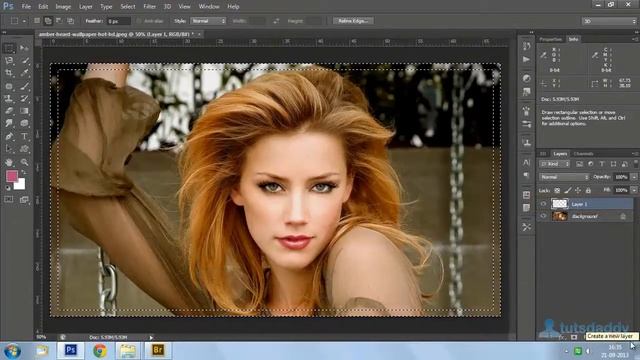640x360 pixels.
Task: Toggle Quick Mask mode
Action: click(9, 200)
